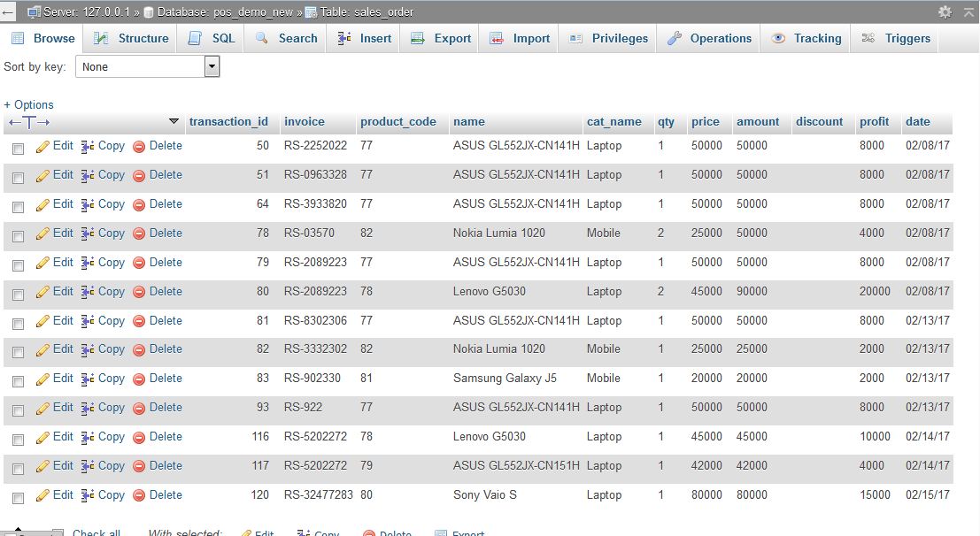Image resolution: width=980 pixels, height=536 pixels.
Task: Open the Sort by key dropdown
Action: (x=148, y=67)
